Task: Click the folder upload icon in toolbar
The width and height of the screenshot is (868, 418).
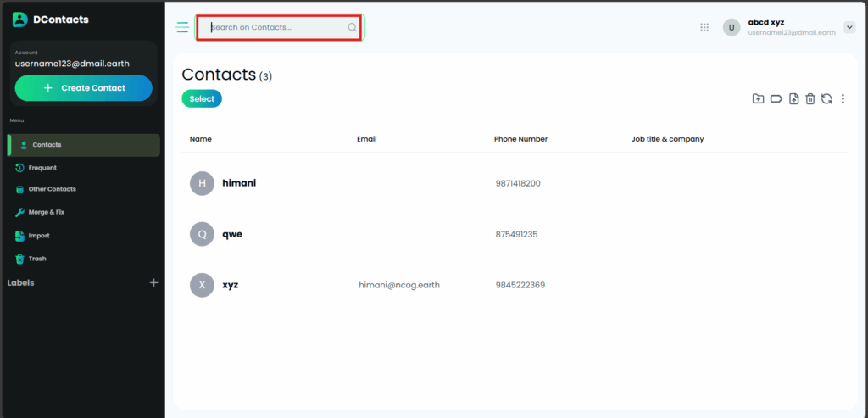Action: click(758, 99)
